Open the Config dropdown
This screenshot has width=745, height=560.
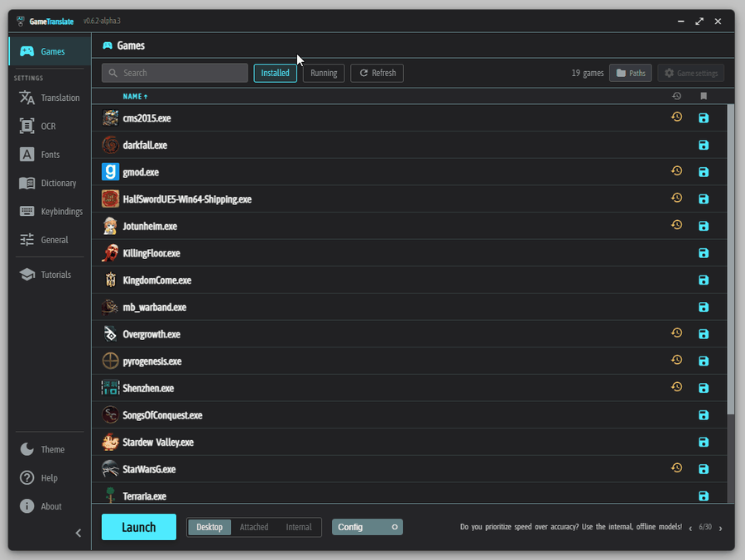[x=368, y=527]
